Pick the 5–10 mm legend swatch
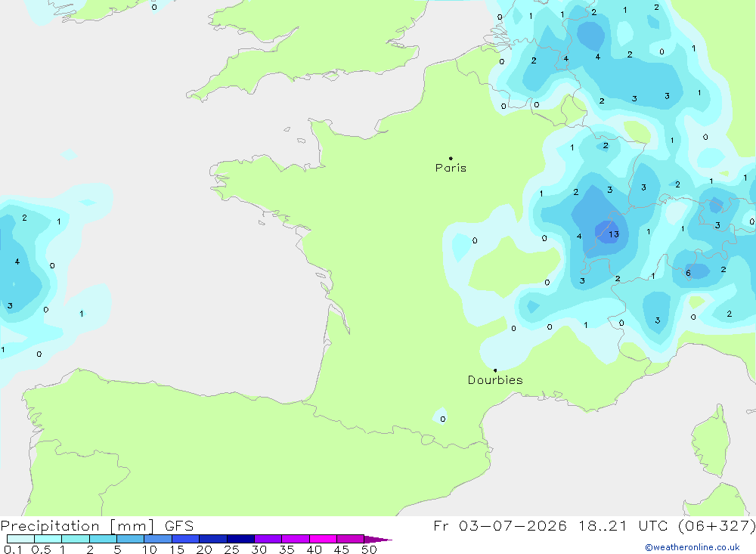Screen dimensions: 756x554 pyautogui.click(x=130, y=539)
